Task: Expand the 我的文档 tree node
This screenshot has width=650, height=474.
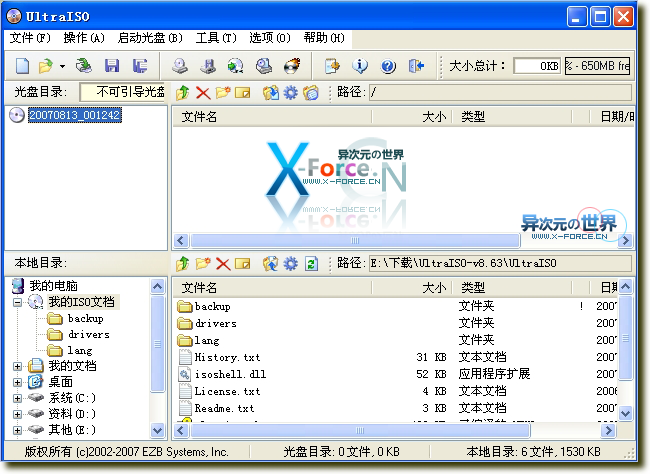Action: [x=17, y=366]
